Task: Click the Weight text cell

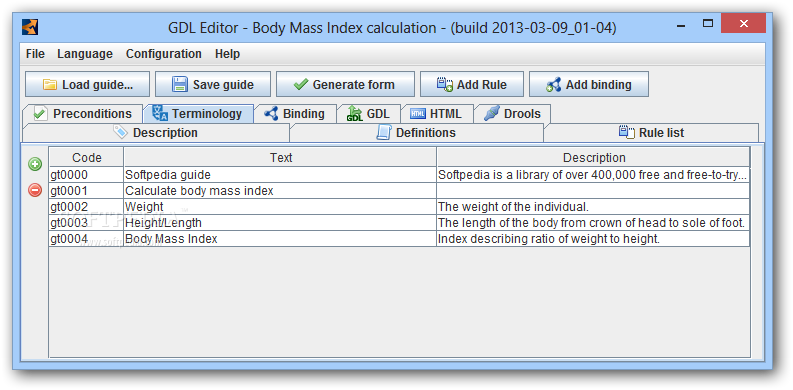Action: point(280,207)
